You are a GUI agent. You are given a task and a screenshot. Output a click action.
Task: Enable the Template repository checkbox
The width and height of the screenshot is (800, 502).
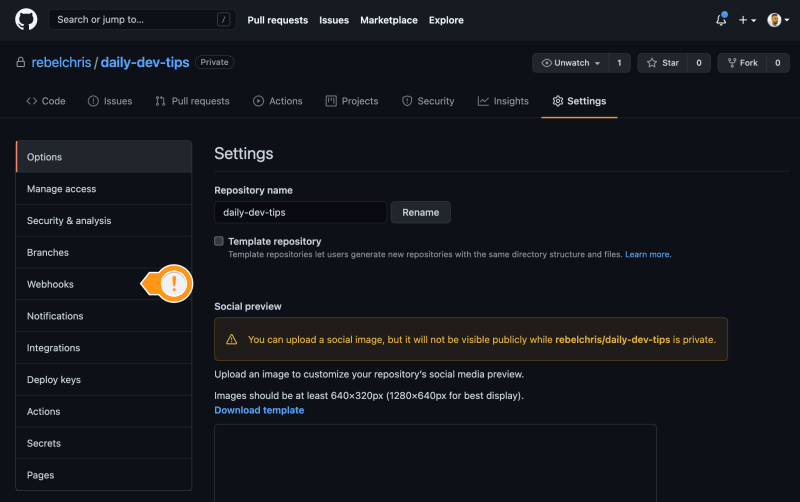[219, 241]
